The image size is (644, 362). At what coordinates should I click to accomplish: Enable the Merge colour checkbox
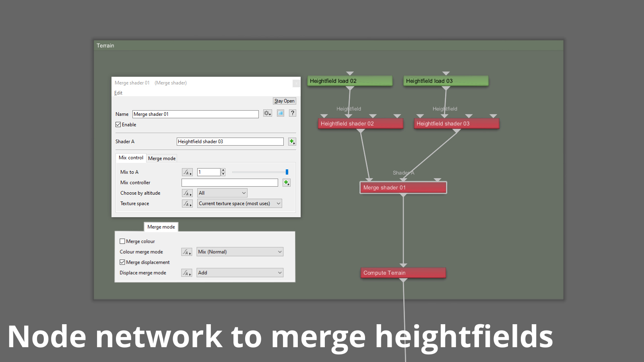click(122, 241)
